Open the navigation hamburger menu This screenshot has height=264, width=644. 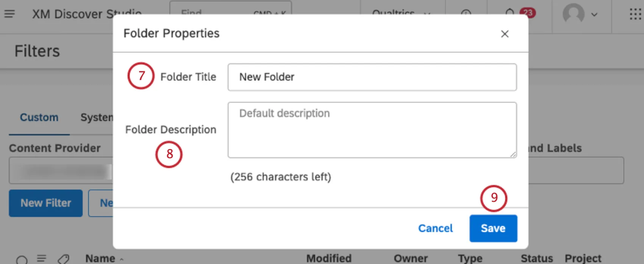pos(9,14)
